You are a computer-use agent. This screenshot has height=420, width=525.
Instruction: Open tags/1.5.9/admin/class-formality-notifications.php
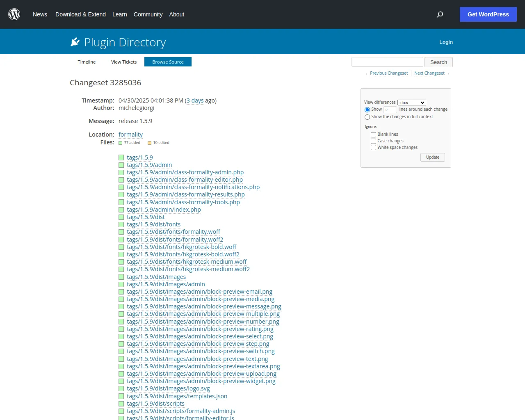tap(193, 187)
